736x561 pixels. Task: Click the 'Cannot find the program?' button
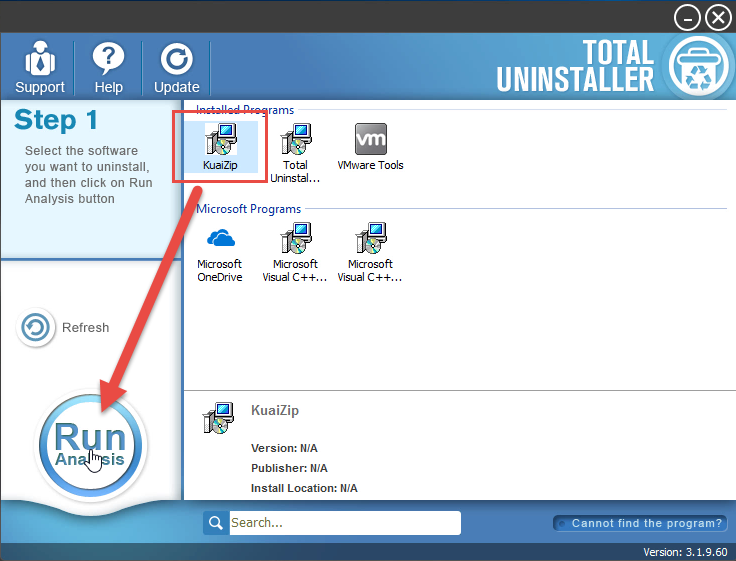640,523
